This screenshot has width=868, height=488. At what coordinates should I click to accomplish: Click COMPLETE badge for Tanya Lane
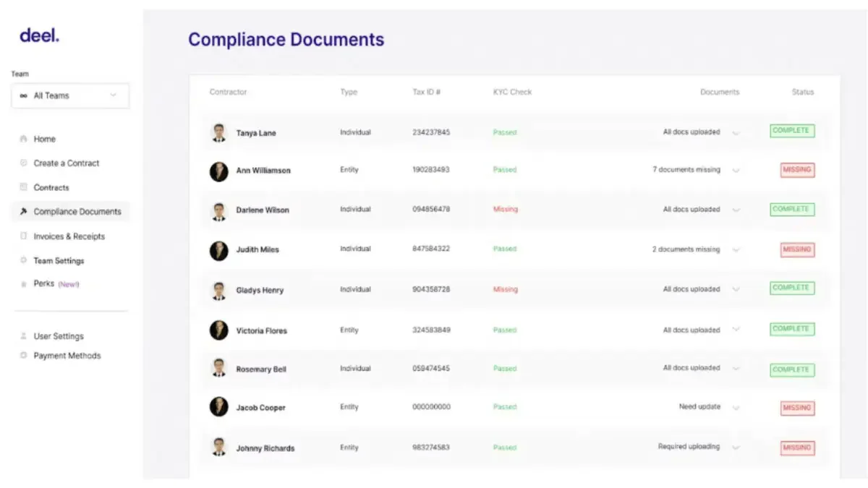click(792, 131)
